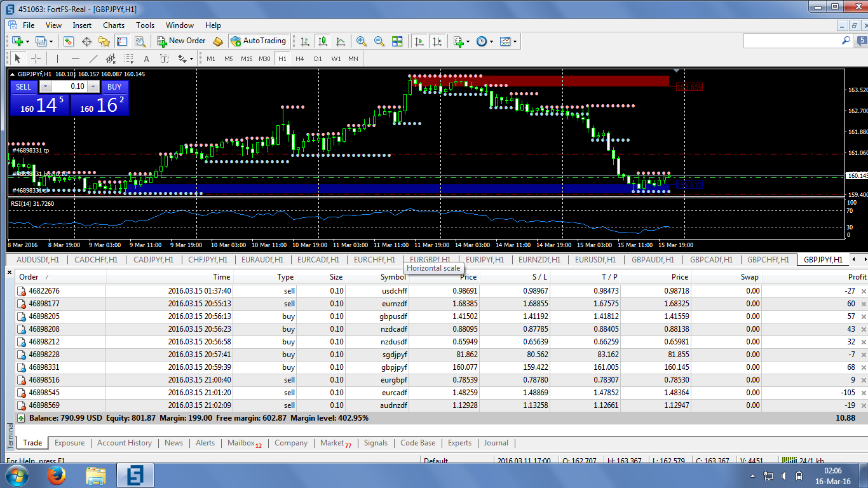The width and height of the screenshot is (868, 488).
Task: Switch timeframe to D1
Action: [318, 58]
